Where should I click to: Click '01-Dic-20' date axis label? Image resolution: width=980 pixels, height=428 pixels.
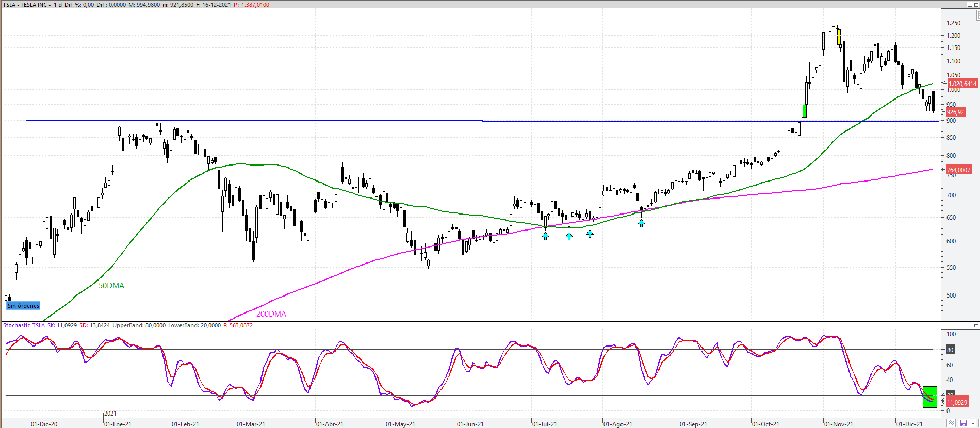[x=44, y=424]
